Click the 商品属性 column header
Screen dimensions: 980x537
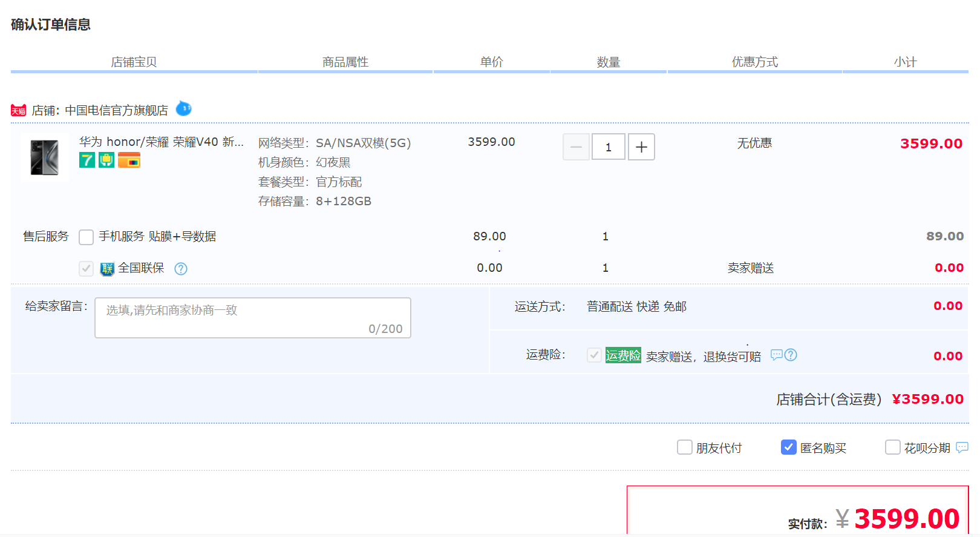pos(345,62)
